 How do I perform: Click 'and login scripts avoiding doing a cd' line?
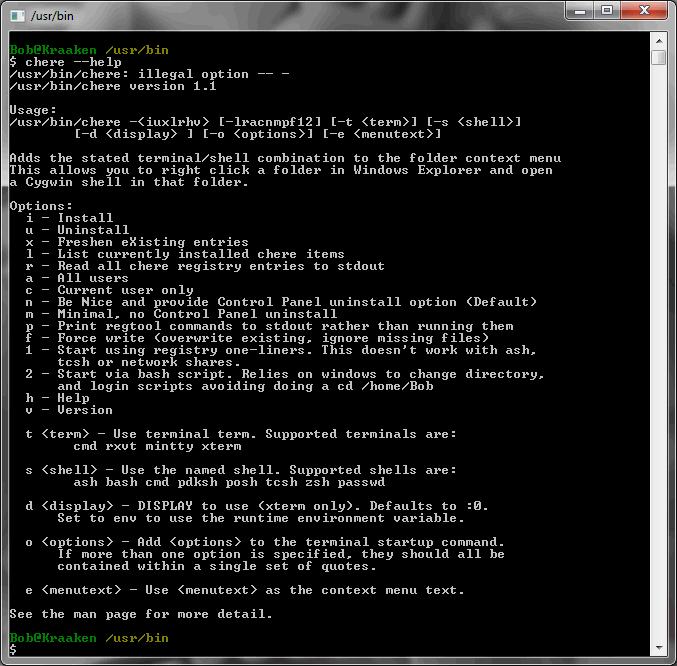click(x=245, y=386)
